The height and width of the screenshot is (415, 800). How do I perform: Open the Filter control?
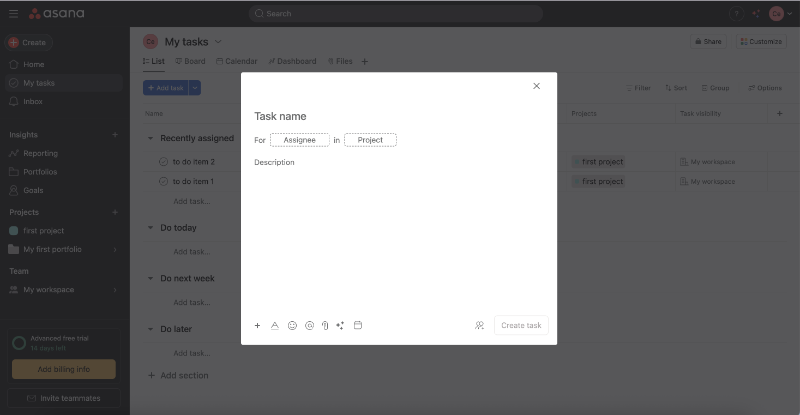pos(638,88)
